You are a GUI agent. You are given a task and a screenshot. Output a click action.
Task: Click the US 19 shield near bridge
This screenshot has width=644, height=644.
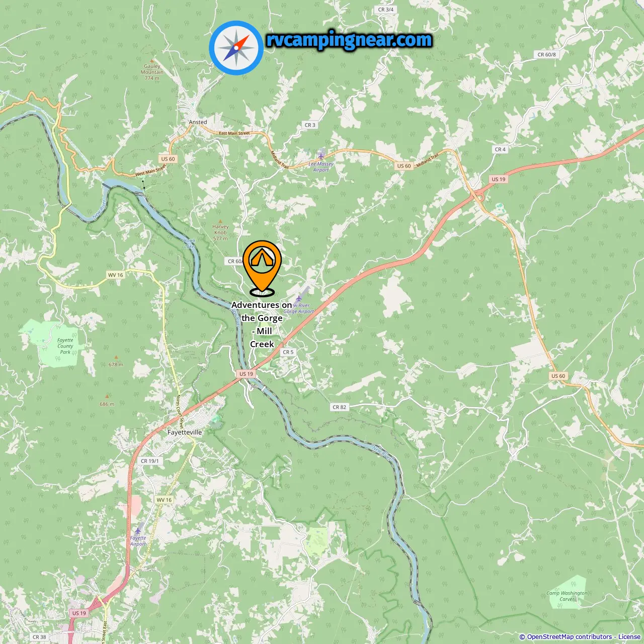247,374
